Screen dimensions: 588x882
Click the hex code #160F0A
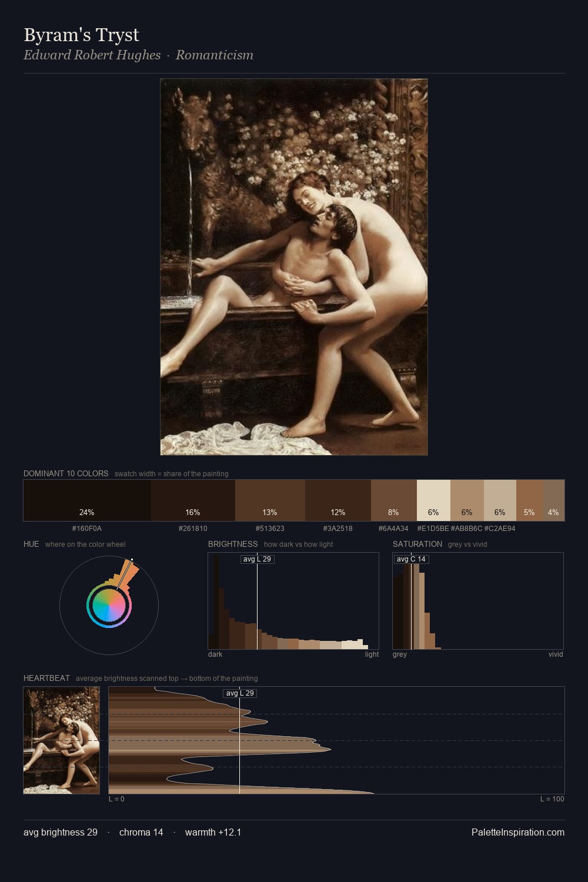coord(87,529)
